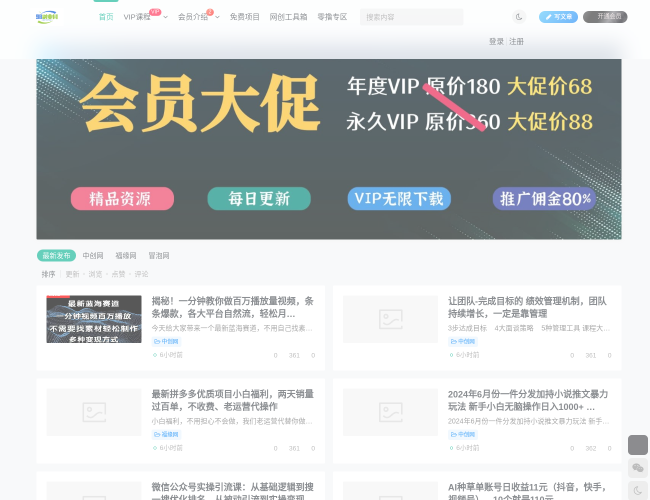Open post 最新拼多多优质项目小白福利
Screen dimensions: 650x500
pyautogui.click(x=233, y=400)
